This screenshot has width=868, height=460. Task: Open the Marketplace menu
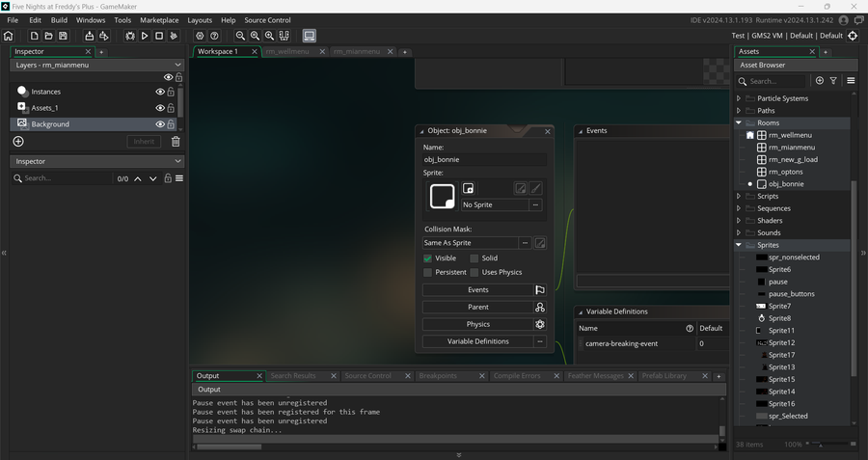tap(159, 20)
